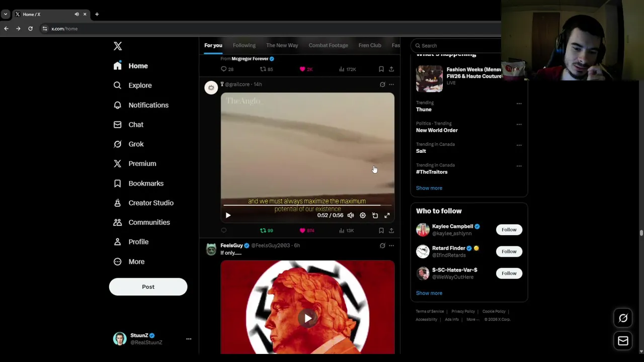Open more options for New World Order trend
Image resolution: width=644 pixels, height=362 pixels.
tap(519, 124)
